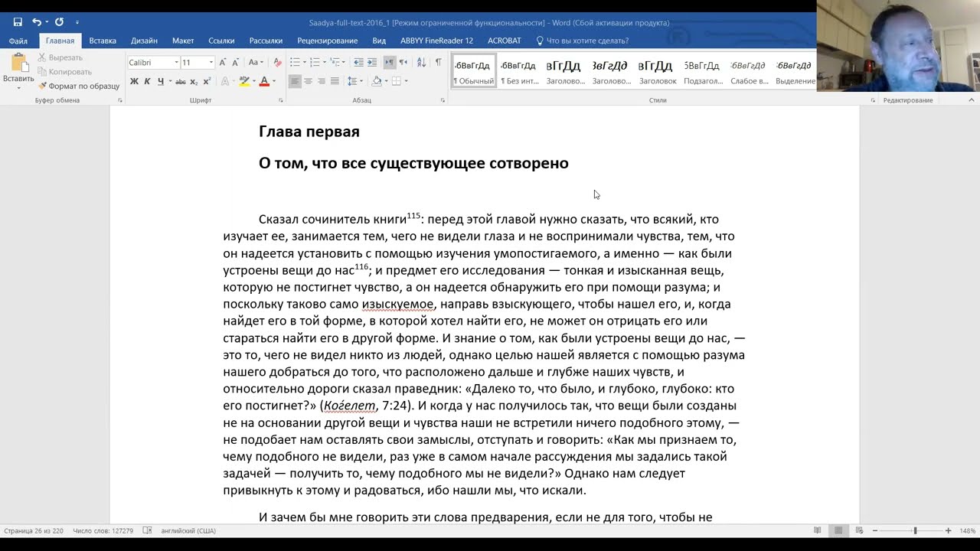Viewport: 980px width, 551px height.
Task: Toggle strikethrough (abc) formatting
Action: [181, 81]
